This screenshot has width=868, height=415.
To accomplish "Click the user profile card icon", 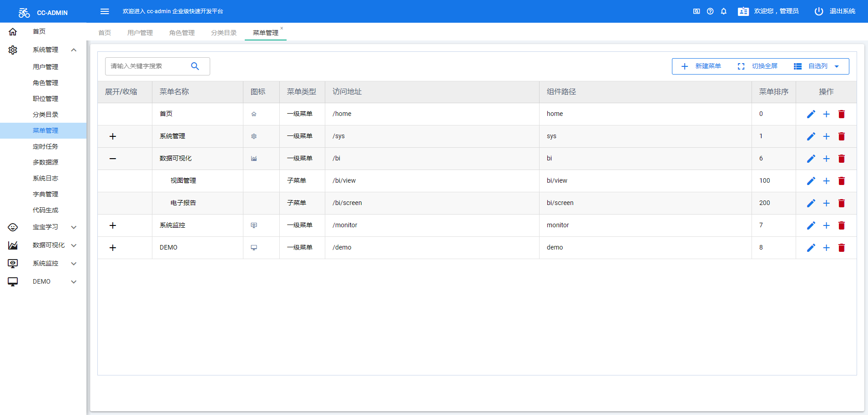I will pyautogui.click(x=743, y=11).
